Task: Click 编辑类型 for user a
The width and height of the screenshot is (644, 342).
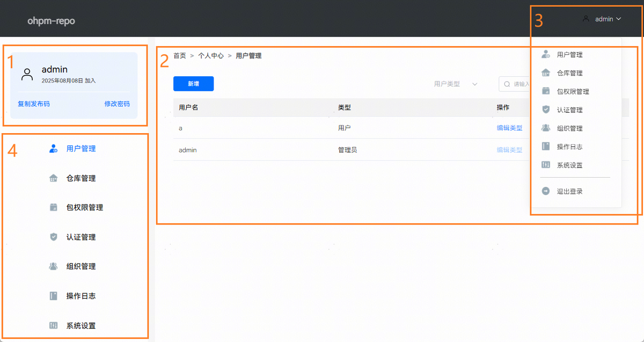Action: (509, 128)
